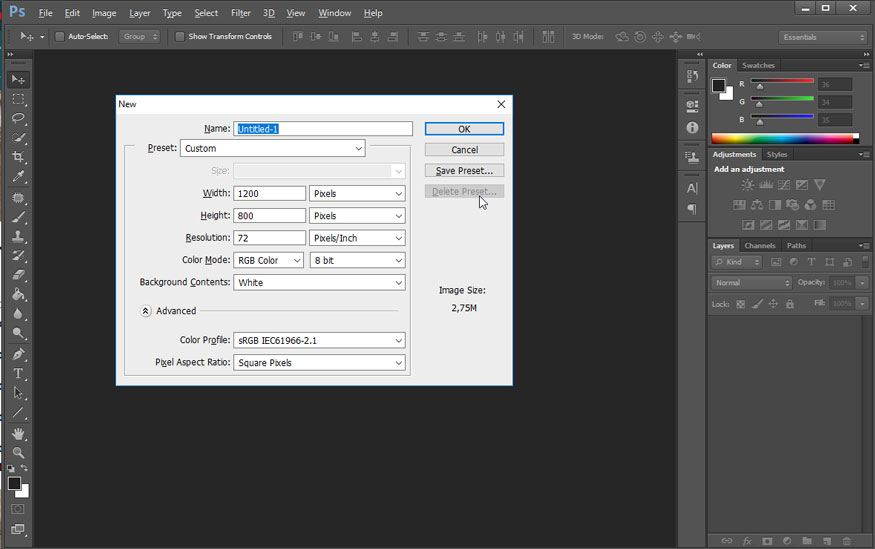Select the Lasso tool

(18, 118)
